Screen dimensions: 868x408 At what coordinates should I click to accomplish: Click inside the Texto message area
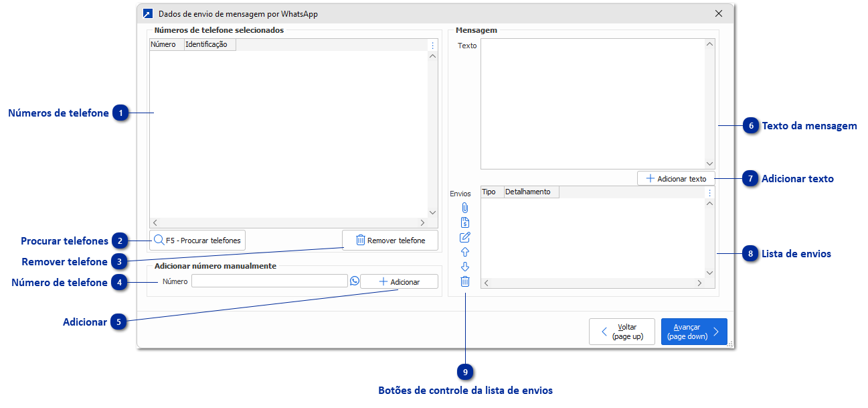[x=593, y=104]
